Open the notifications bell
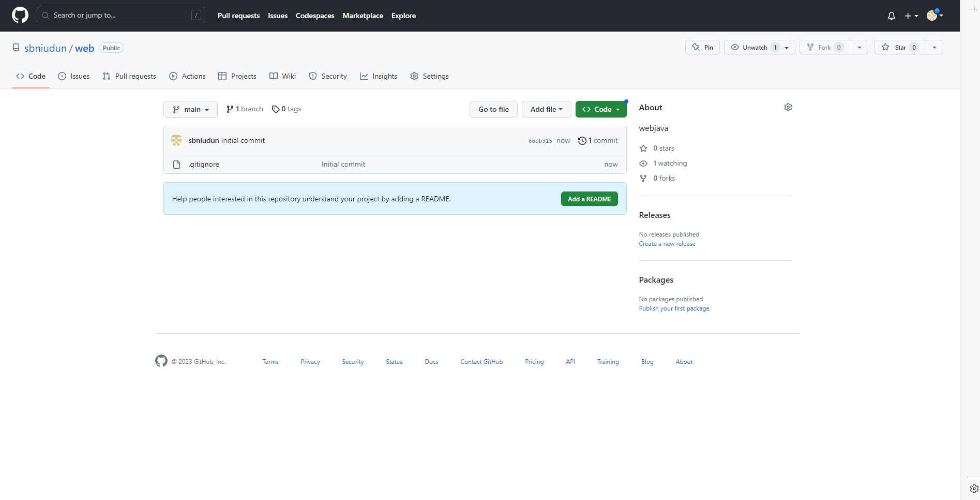This screenshot has height=500, width=980. 892,16
